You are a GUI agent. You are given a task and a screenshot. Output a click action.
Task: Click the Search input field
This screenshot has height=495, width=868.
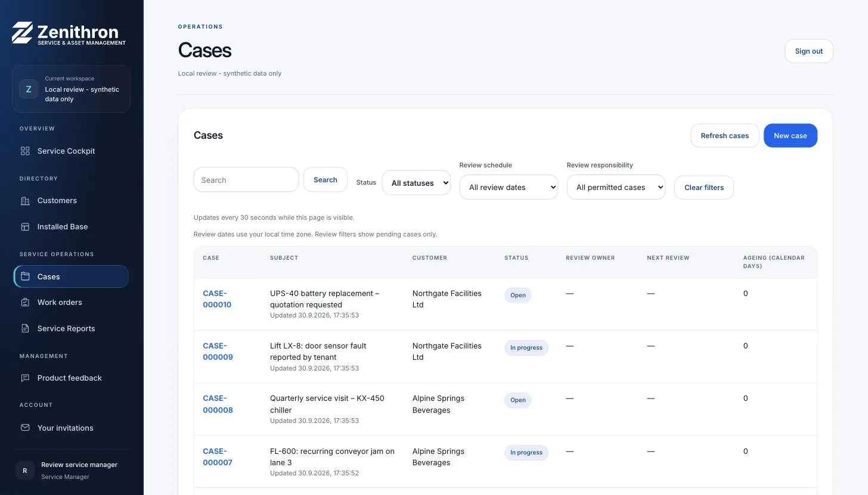[x=246, y=180]
